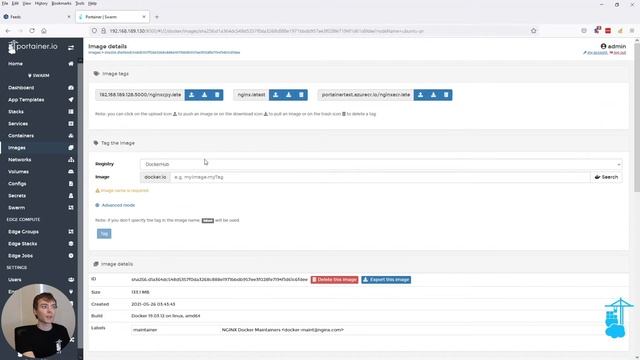Open Networks via its sitemap icon
Image resolution: width=640 pixels, height=360 pixels.
click(x=71, y=160)
